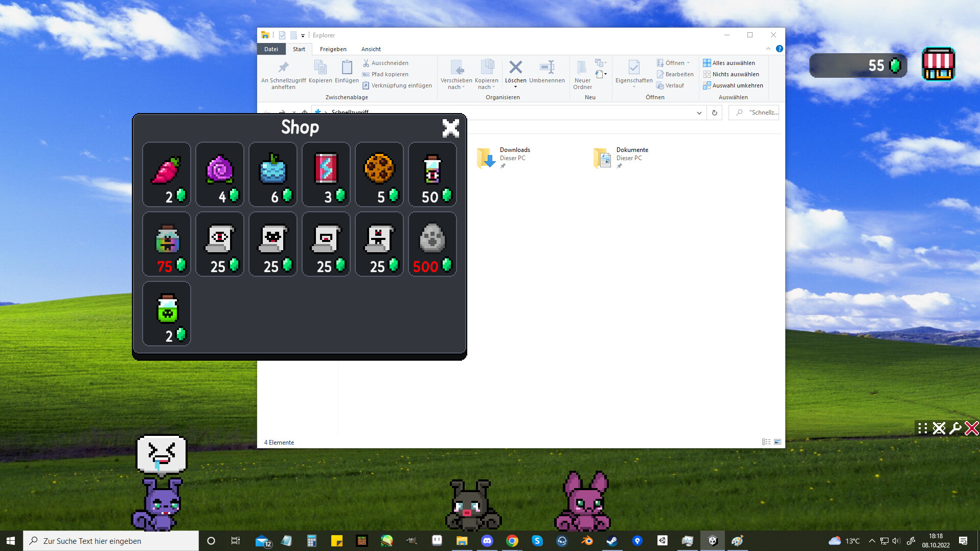Toggle the magnifier tool in the pet controls
980x551 pixels.
(x=954, y=428)
